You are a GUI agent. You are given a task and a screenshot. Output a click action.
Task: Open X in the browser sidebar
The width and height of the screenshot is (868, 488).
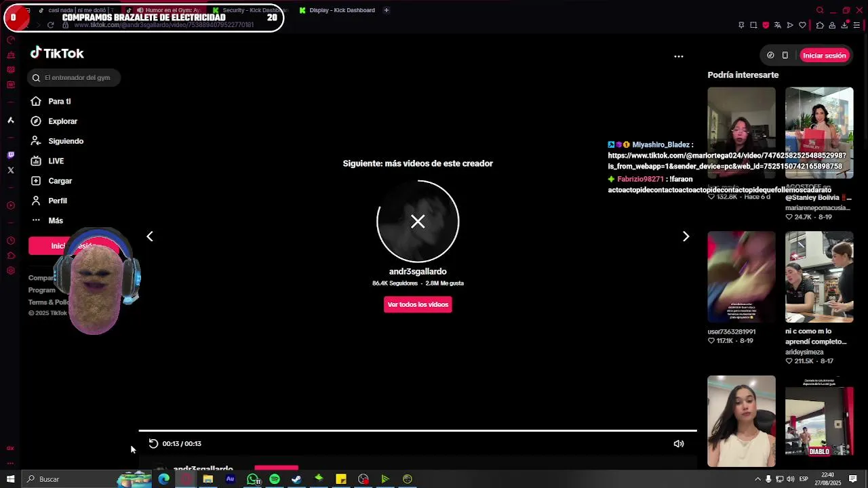click(x=11, y=170)
